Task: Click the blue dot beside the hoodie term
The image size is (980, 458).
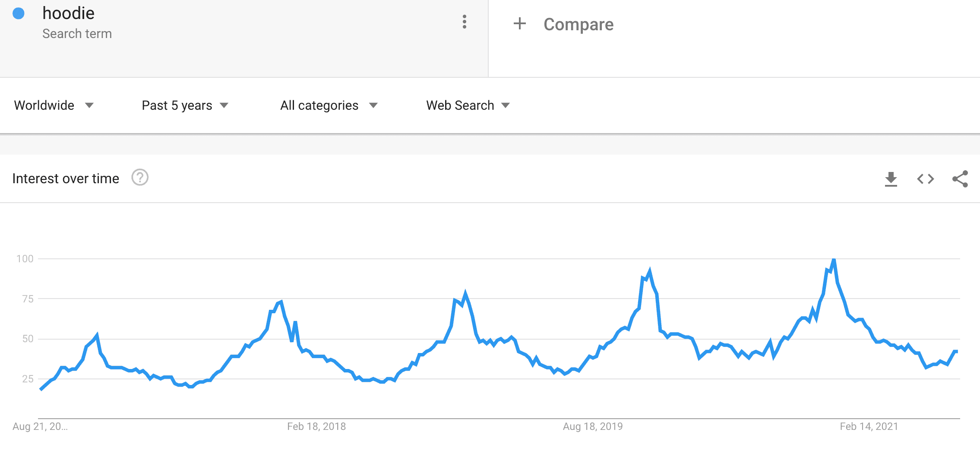Action: 19,14
